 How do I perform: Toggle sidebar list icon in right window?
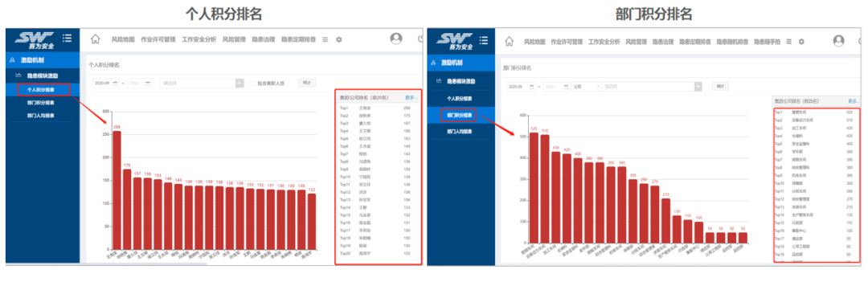pyautogui.click(x=483, y=40)
